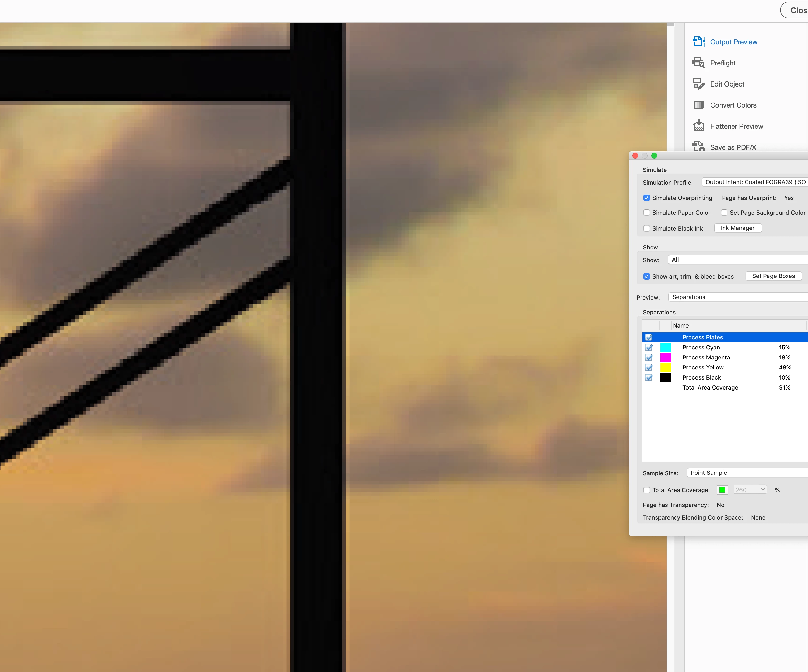808x672 pixels.
Task: Toggle Process Magenta plate visibility checkbox
Action: (649, 358)
